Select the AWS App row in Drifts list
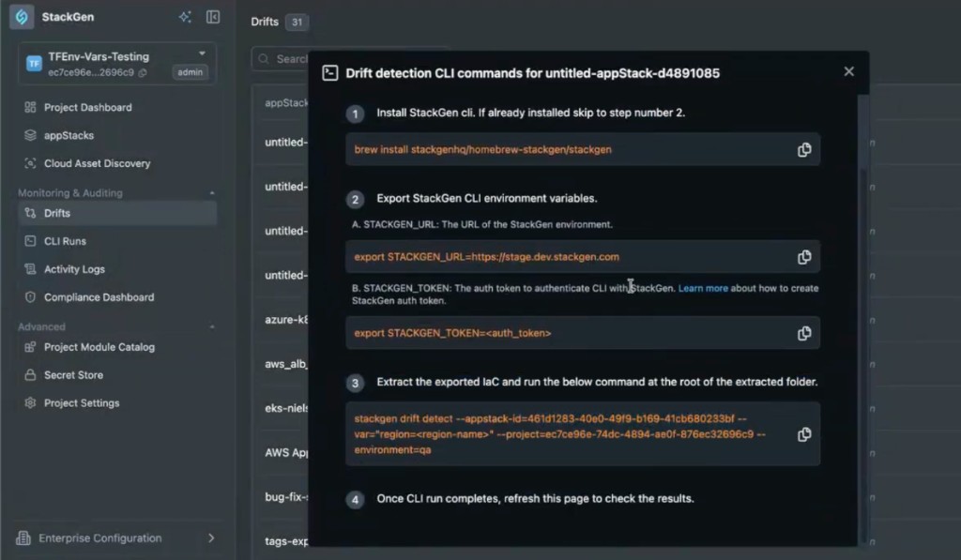This screenshot has height=560, width=961. [285, 453]
